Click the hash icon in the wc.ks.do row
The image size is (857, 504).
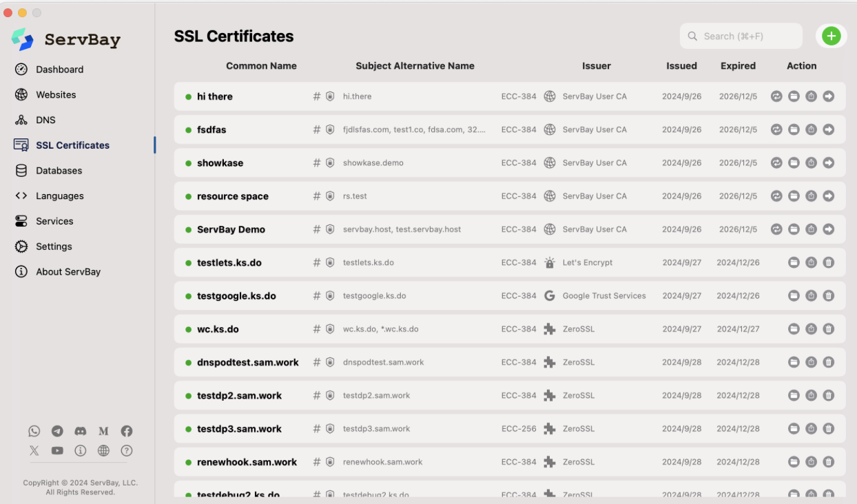point(317,329)
